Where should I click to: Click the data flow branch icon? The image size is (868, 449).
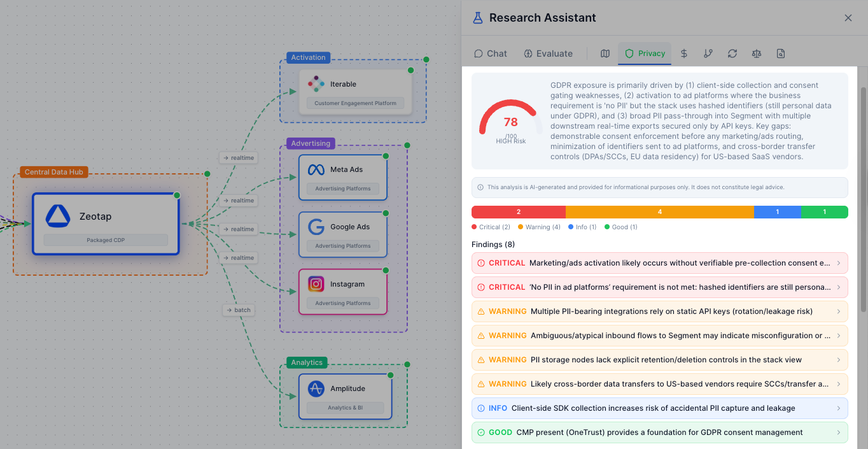pyautogui.click(x=708, y=53)
